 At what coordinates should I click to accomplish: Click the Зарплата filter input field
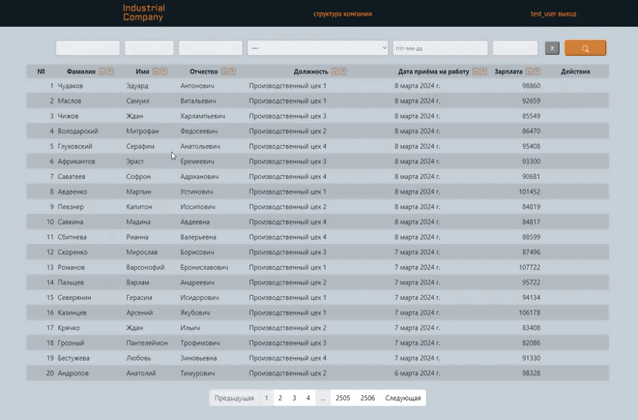515,48
